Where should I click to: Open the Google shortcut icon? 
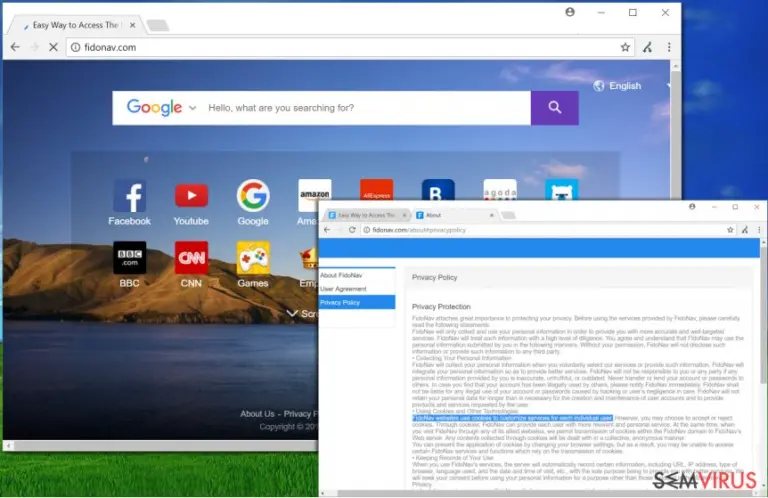click(253, 195)
